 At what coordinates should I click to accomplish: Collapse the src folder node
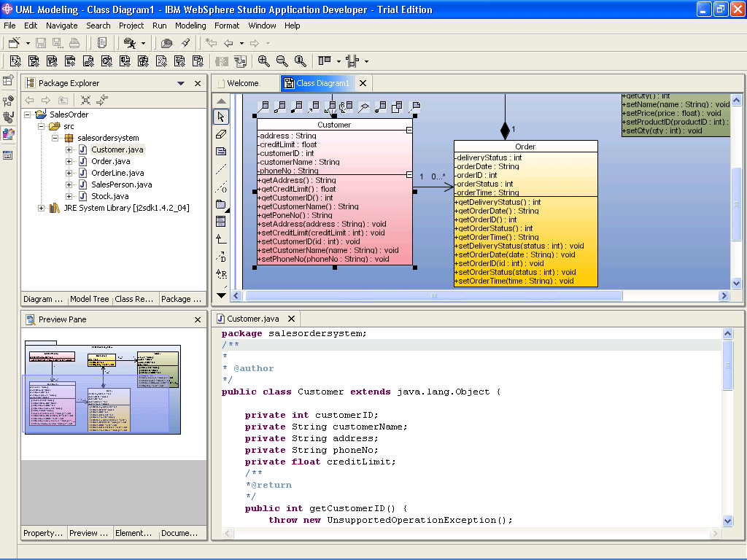point(42,126)
